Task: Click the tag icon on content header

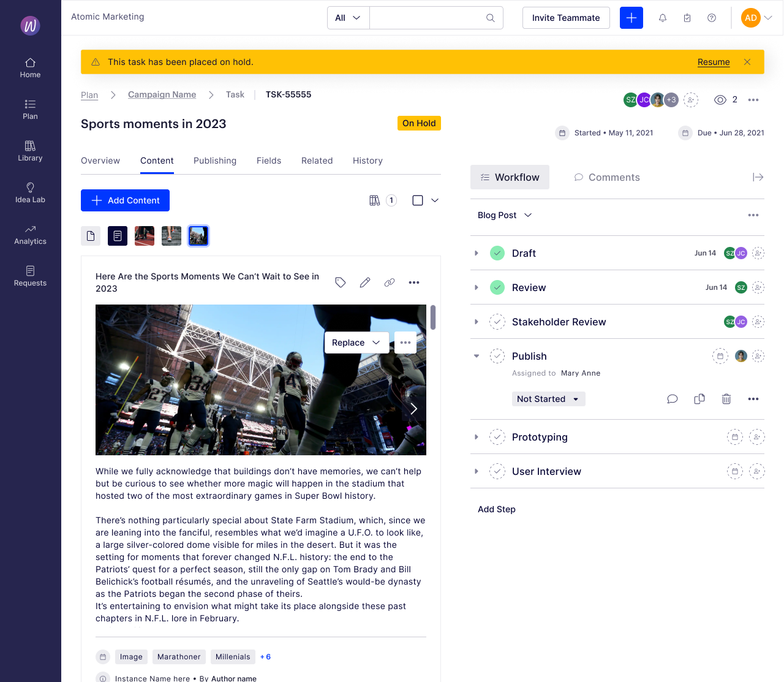Action: click(x=341, y=282)
